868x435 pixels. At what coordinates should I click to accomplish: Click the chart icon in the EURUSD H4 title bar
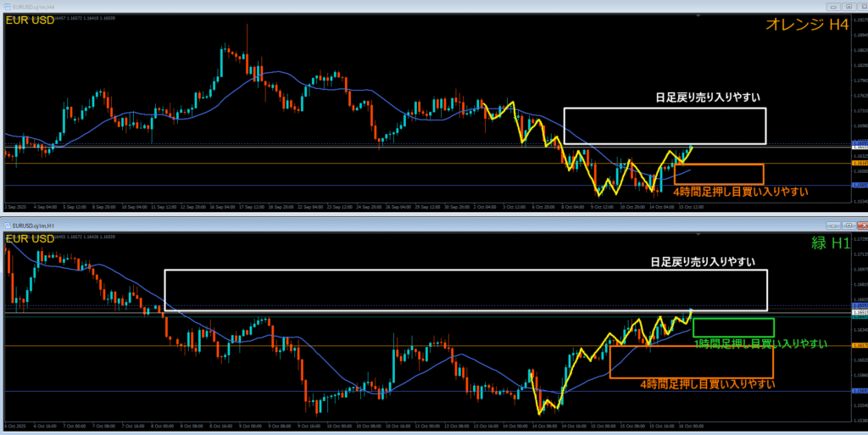pyautogui.click(x=8, y=8)
